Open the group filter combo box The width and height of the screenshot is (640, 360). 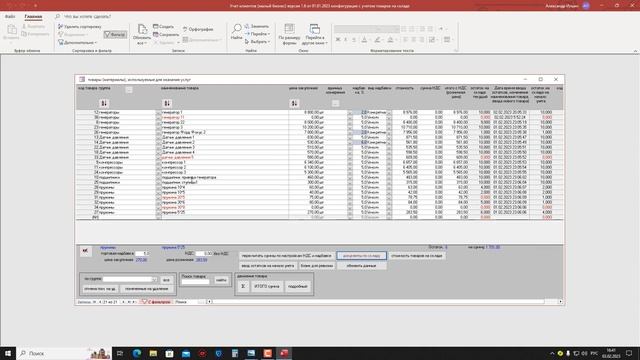pyautogui.click(x=154, y=280)
